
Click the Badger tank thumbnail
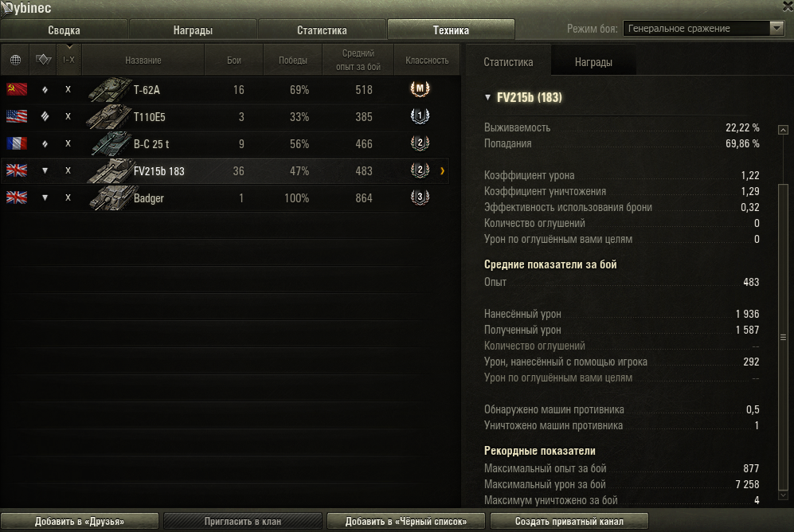coord(110,198)
